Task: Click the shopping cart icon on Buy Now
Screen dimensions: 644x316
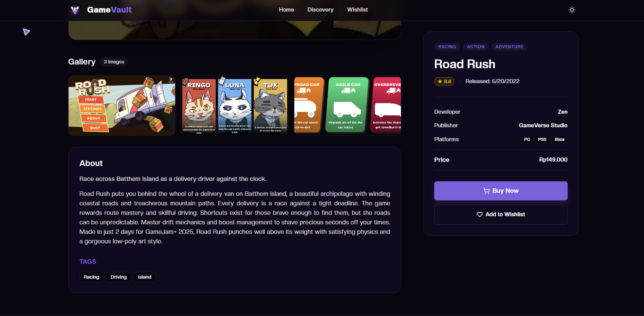Action: (486, 191)
